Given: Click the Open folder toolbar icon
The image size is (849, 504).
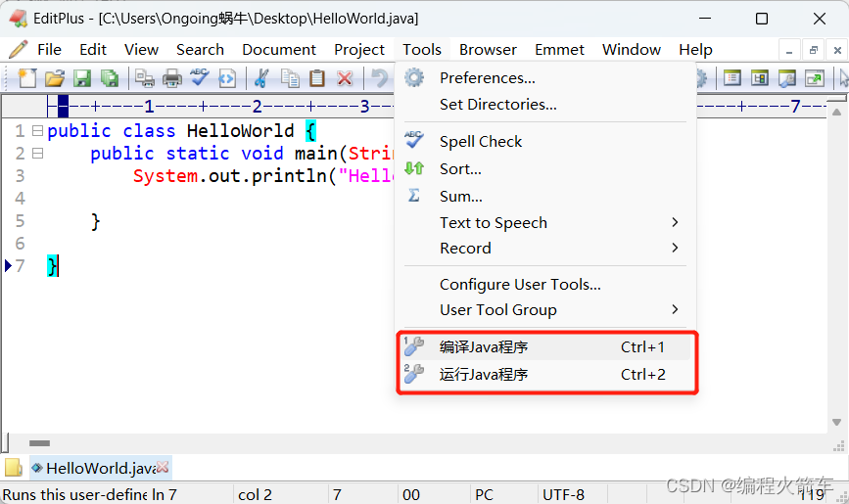Looking at the screenshot, I should click(x=55, y=78).
